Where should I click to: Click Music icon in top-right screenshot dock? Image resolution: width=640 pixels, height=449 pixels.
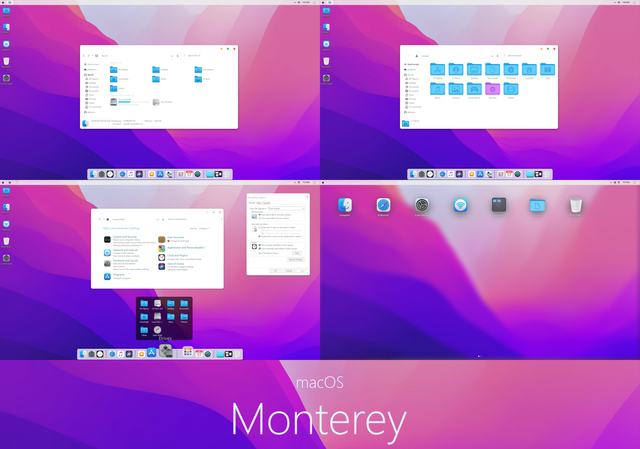coord(451,174)
